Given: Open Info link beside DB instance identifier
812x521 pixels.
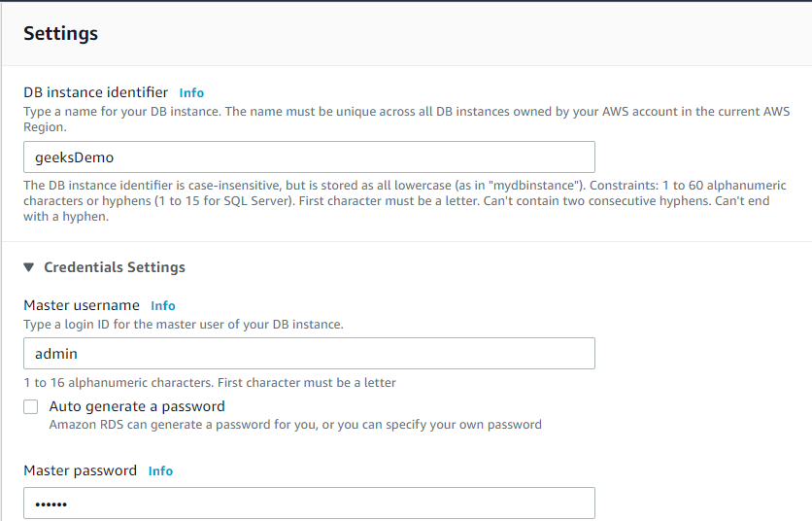Looking at the screenshot, I should click(x=191, y=93).
